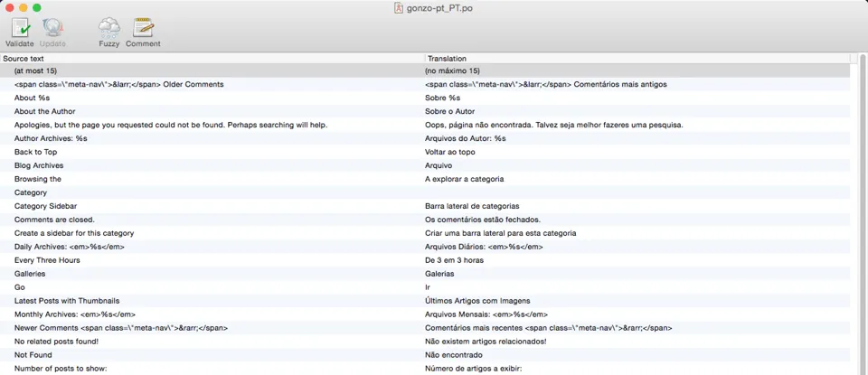Screen dimensions: 868x375
Task: Click the 'Arquivos Diários' translation
Action: 484,247
